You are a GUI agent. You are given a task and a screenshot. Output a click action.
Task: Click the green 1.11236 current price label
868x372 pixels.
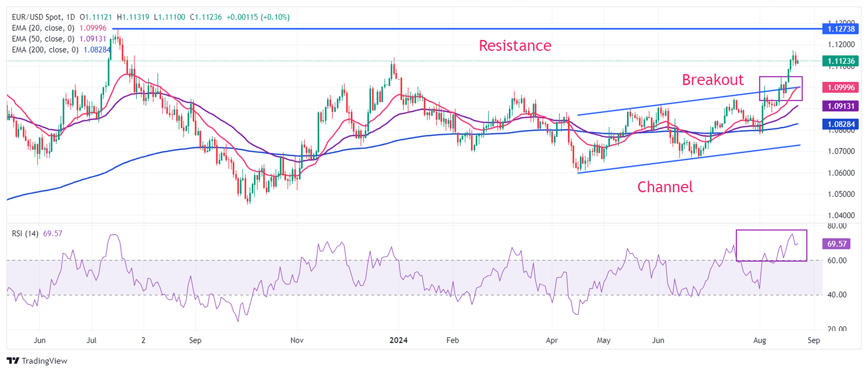(839, 61)
